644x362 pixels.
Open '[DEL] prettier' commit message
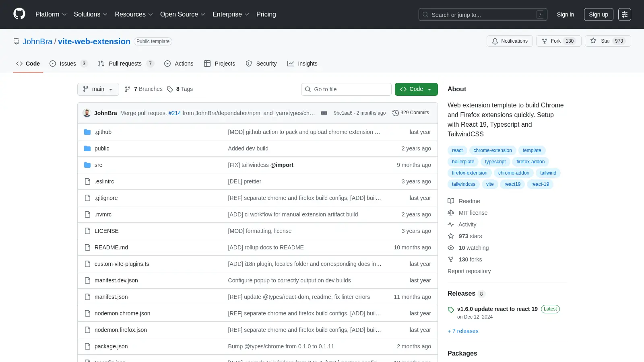[x=244, y=181]
